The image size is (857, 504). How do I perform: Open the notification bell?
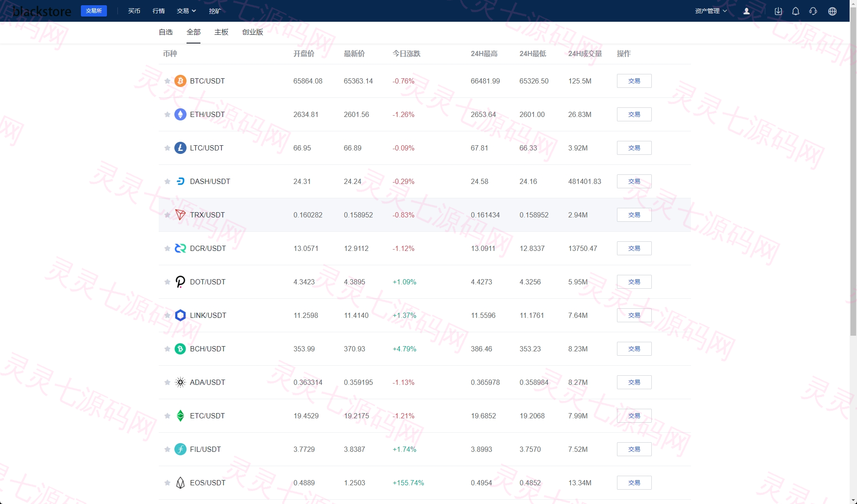796,11
